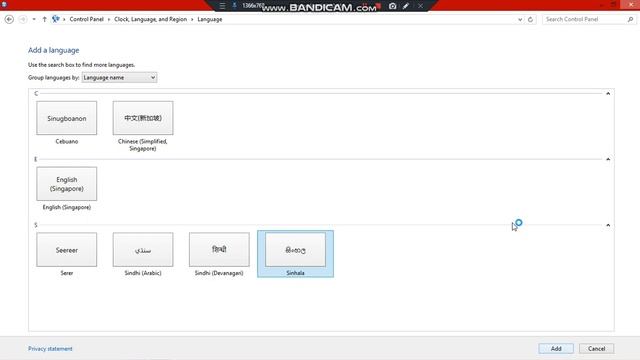Select Chinese (Simplified, Singapore) tile
This screenshot has width=640, height=360.
click(143, 126)
